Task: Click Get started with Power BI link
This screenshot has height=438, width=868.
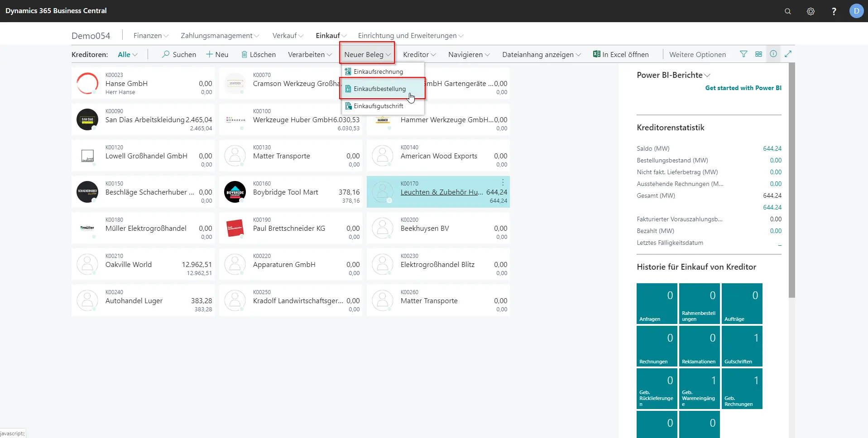Action: (x=743, y=88)
